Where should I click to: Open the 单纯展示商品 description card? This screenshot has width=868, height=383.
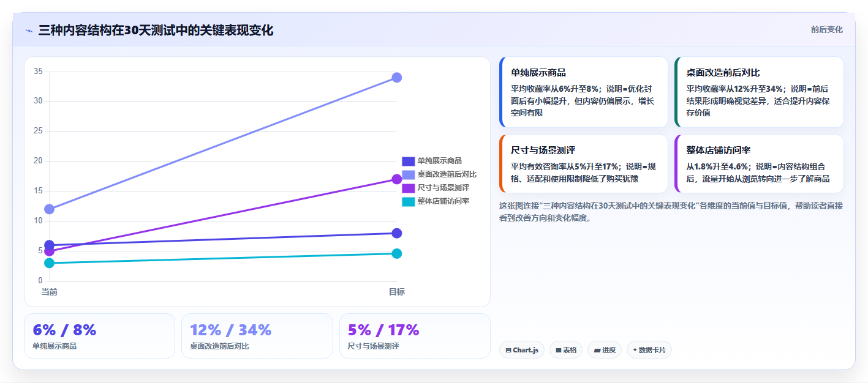583,92
